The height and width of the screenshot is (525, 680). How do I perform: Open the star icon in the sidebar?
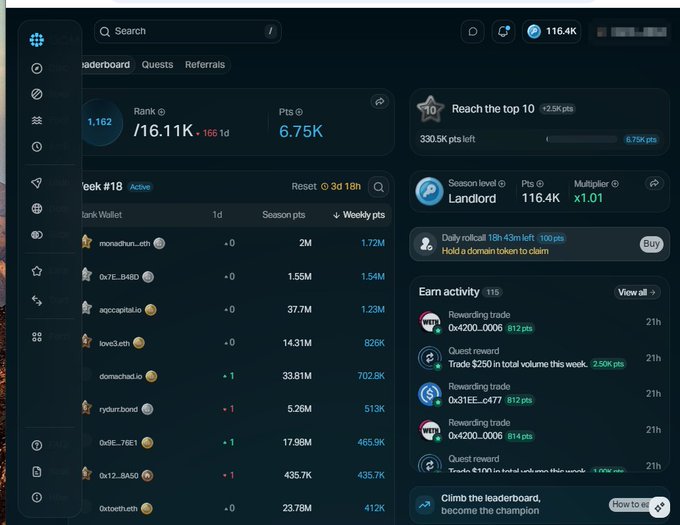[37, 271]
